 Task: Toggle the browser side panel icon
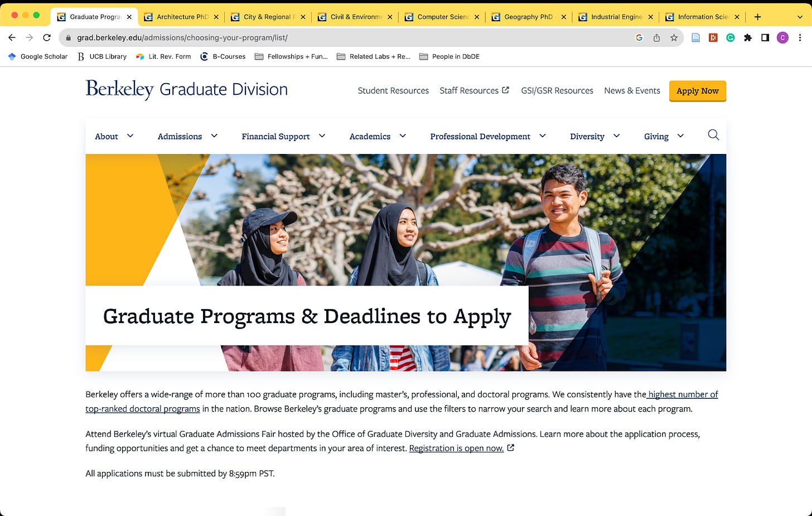pyautogui.click(x=765, y=37)
